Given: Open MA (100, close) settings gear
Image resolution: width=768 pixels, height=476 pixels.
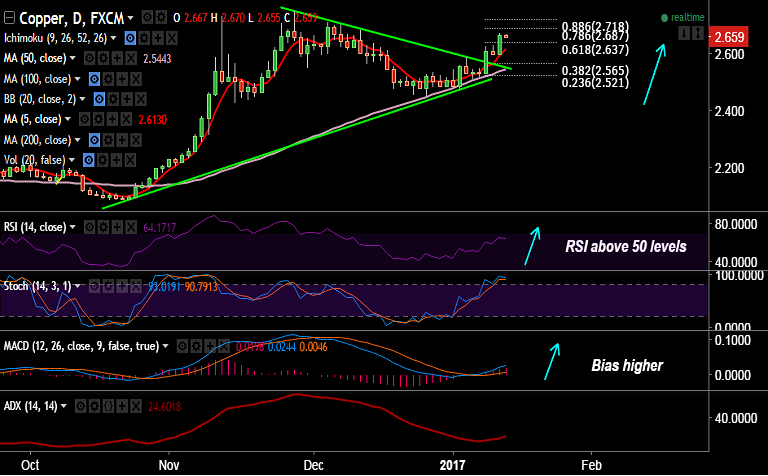Looking at the screenshot, I should (108, 79).
